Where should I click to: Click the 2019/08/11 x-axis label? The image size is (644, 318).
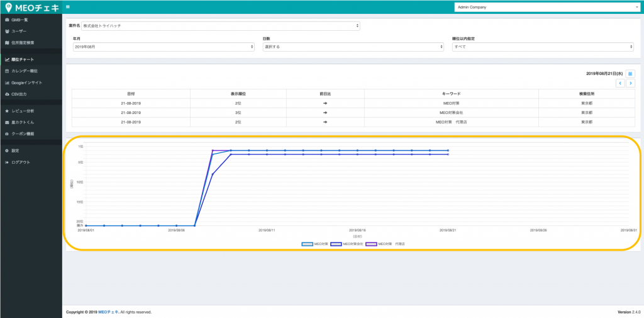click(267, 230)
